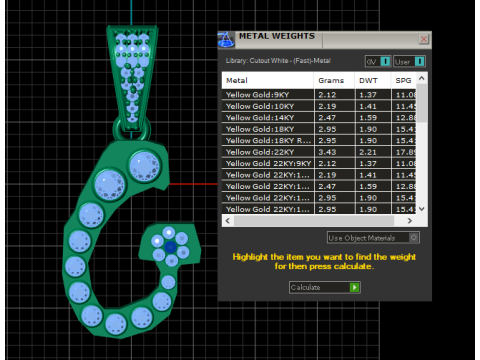The height and width of the screenshot is (360, 480).
Task: Click the SPG column header
Action: point(404,80)
